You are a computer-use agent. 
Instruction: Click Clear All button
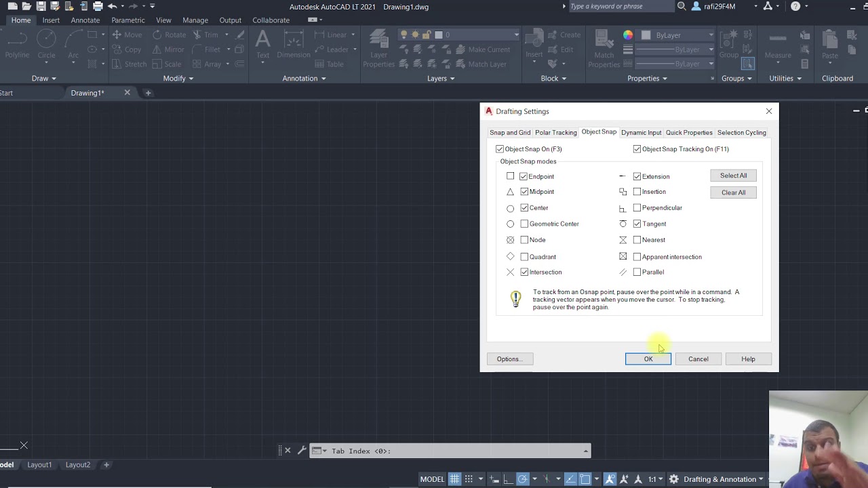point(733,192)
